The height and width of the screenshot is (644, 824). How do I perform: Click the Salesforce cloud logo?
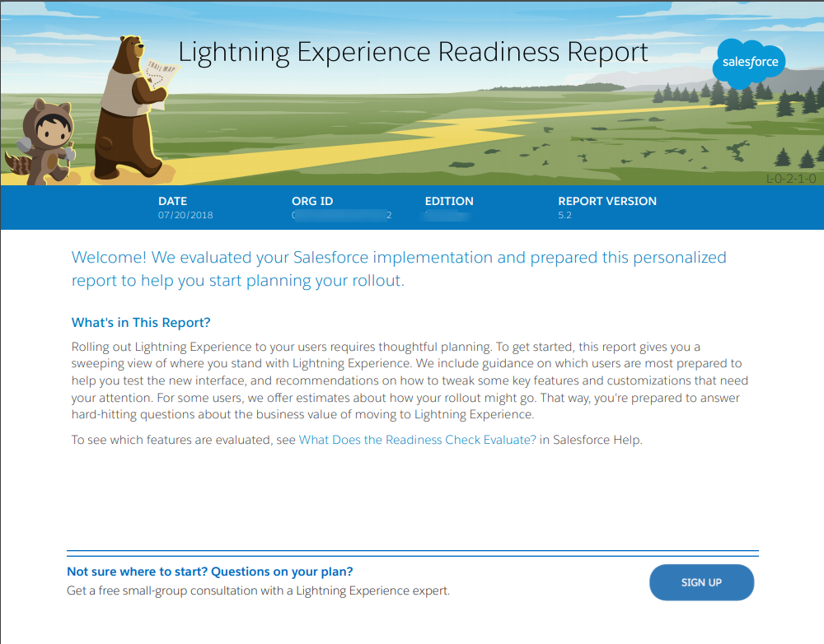click(748, 63)
